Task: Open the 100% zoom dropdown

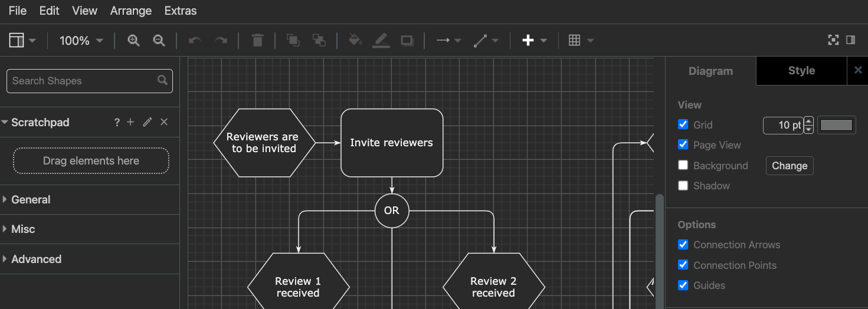Action: tap(81, 40)
